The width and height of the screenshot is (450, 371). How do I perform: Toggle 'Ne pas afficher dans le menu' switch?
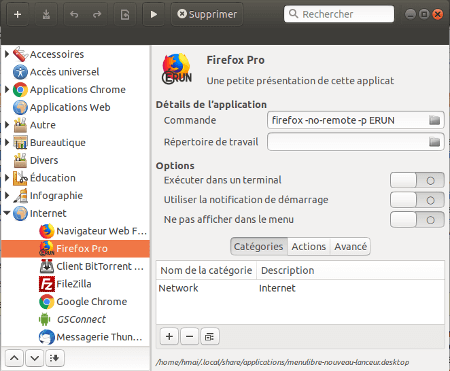tap(417, 220)
